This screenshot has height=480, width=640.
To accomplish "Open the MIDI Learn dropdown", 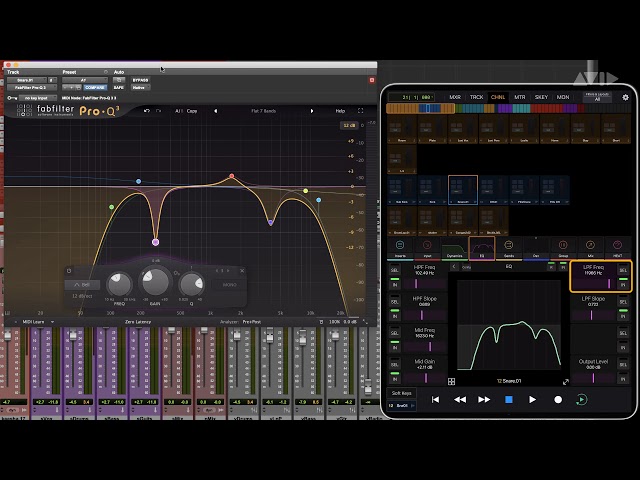I will tap(36, 322).
